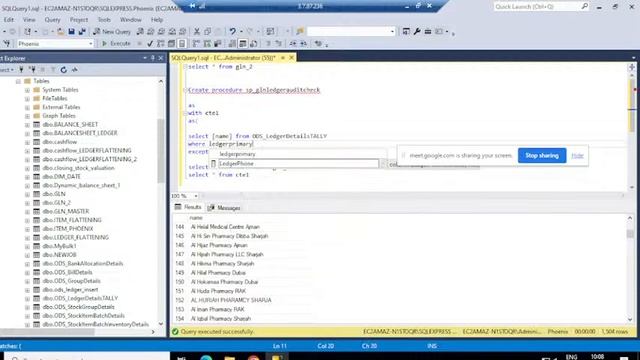Select Results to Grid icon
The image size is (640, 360).
[x=242, y=44]
